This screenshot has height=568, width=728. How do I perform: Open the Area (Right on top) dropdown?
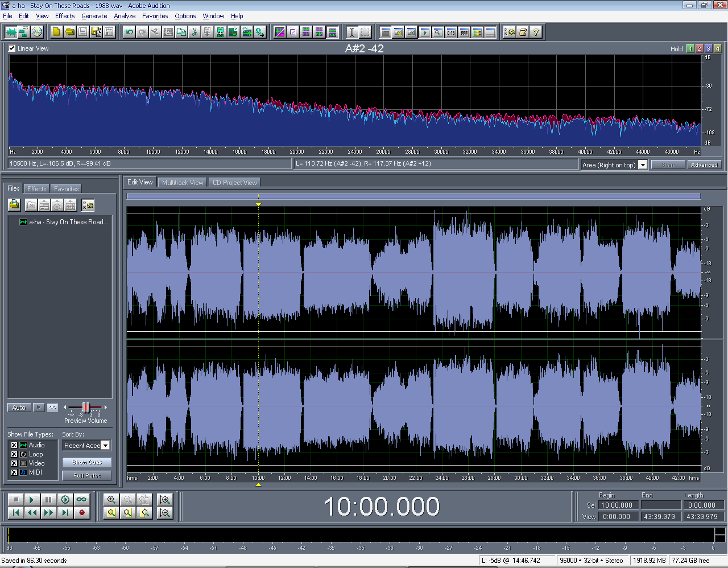pyautogui.click(x=643, y=164)
